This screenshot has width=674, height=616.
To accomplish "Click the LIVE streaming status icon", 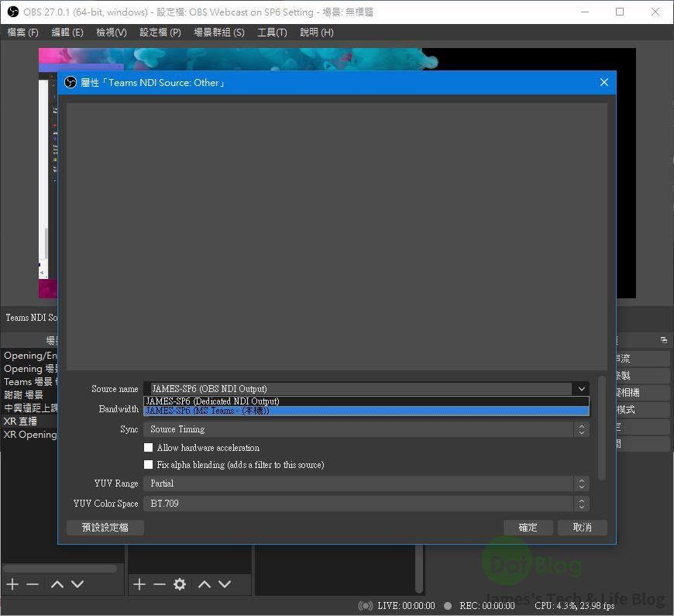I will coord(366,606).
